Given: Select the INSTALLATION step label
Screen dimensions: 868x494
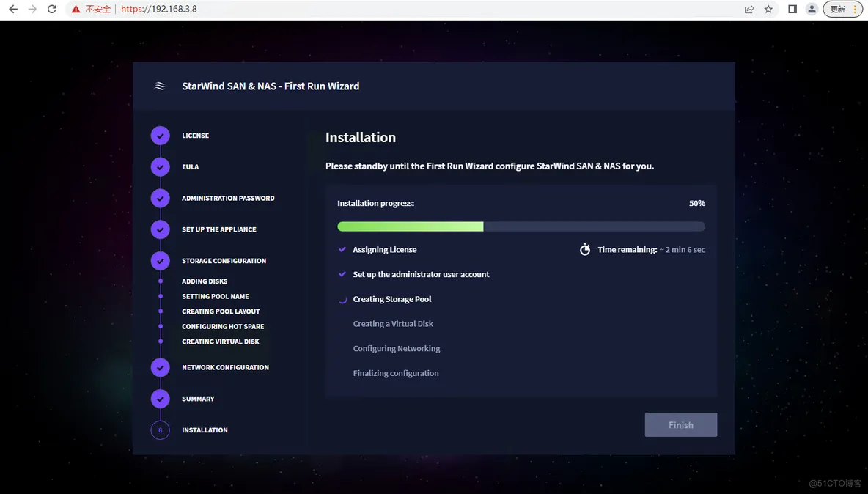Looking at the screenshot, I should (205, 430).
